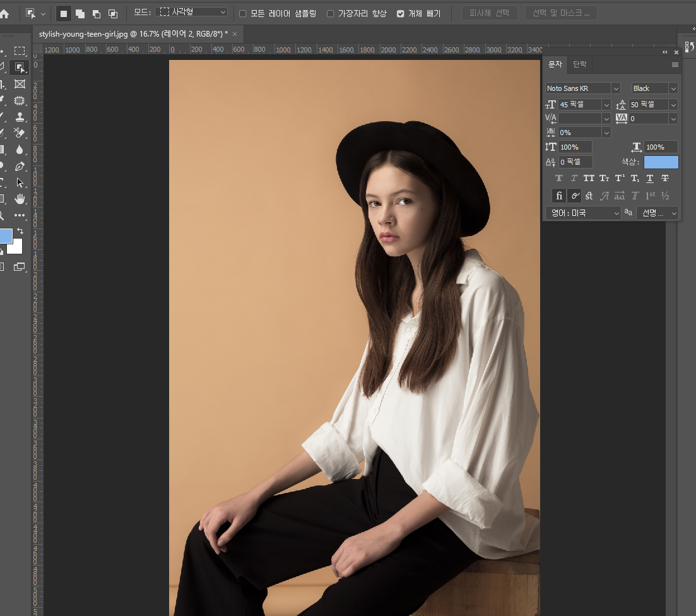Select the Path Selection arrow tool

point(20,182)
